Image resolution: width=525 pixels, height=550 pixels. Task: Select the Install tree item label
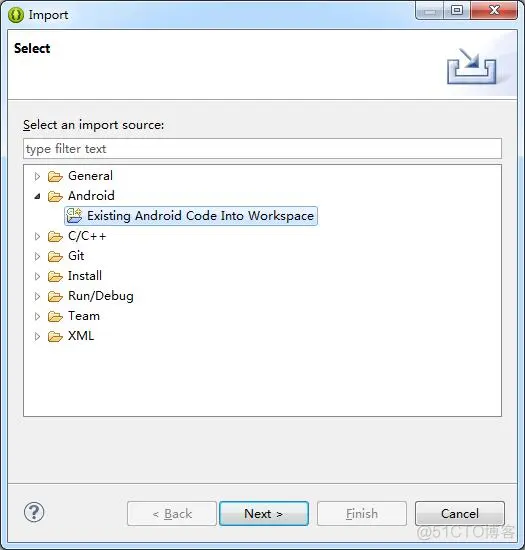pos(85,276)
